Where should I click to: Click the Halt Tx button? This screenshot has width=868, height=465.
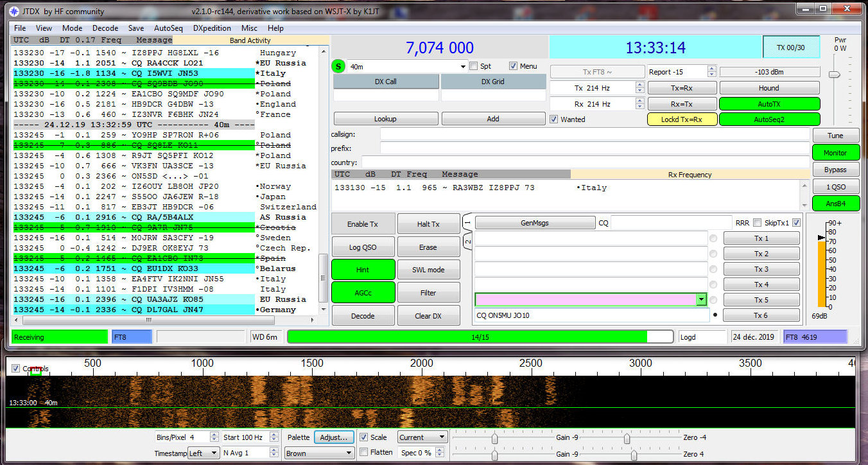pos(428,224)
